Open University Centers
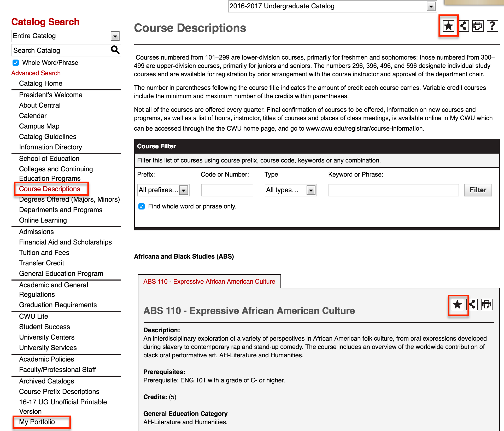This screenshot has width=504, height=431. click(47, 337)
